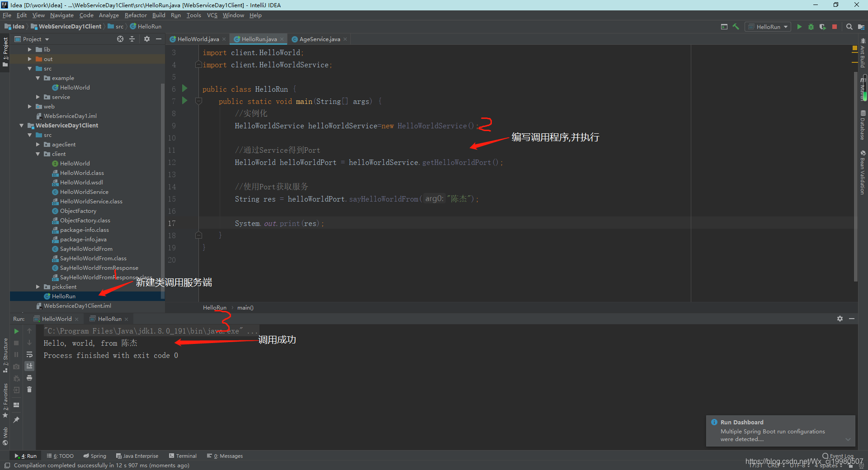Open the Navigate menu
This screenshot has height=470, width=868.
pyautogui.click(x=62, y=15)
